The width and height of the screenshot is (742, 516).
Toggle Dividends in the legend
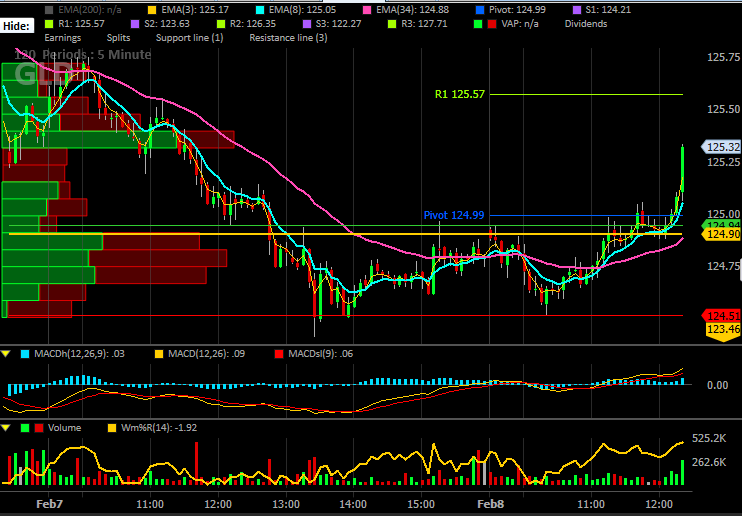coord(586,24)
